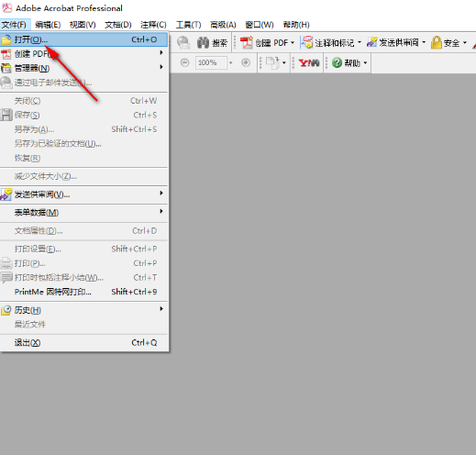Open the 高级(A) menu
Screen dimensions: 476x455
[223, 25]
